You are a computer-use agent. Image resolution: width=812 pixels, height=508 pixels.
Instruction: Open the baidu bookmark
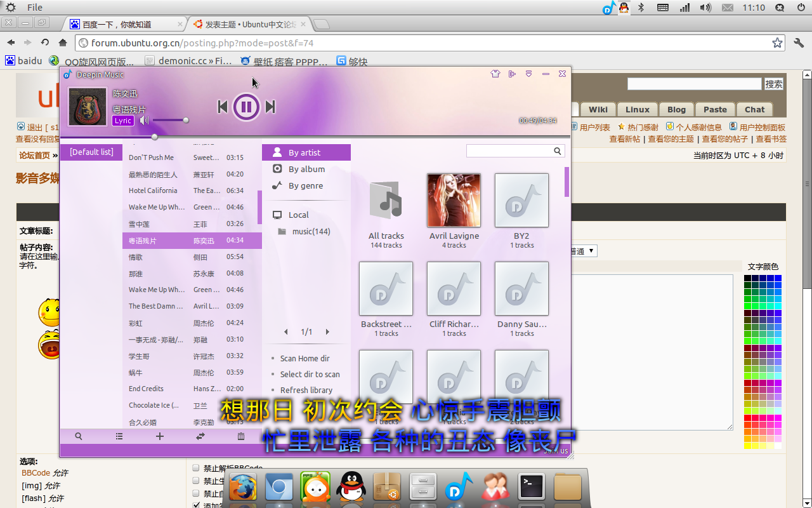point(23,61)
